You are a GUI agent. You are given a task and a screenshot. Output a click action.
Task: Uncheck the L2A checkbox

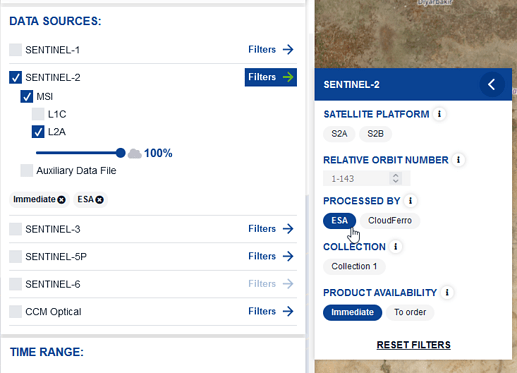pos(38,132)
